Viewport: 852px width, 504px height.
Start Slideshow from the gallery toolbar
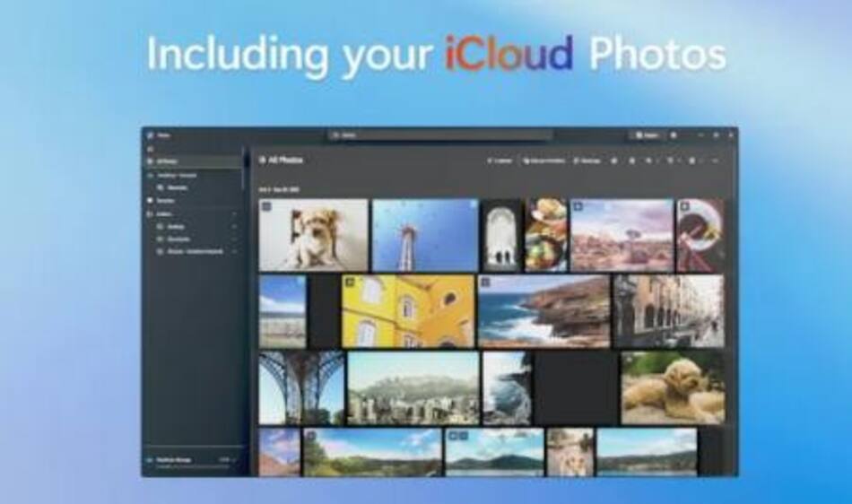point(587,161)
